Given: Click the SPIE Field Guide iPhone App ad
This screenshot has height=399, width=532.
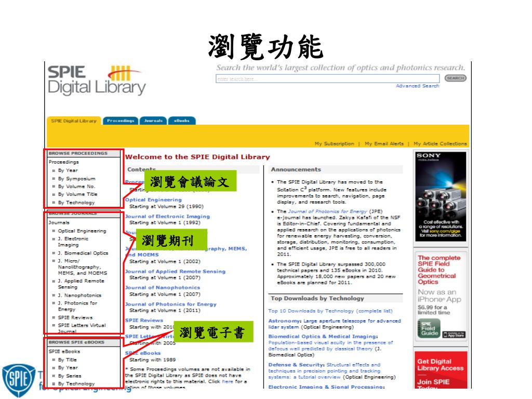Looking at the screenshot, I should 441,296.
